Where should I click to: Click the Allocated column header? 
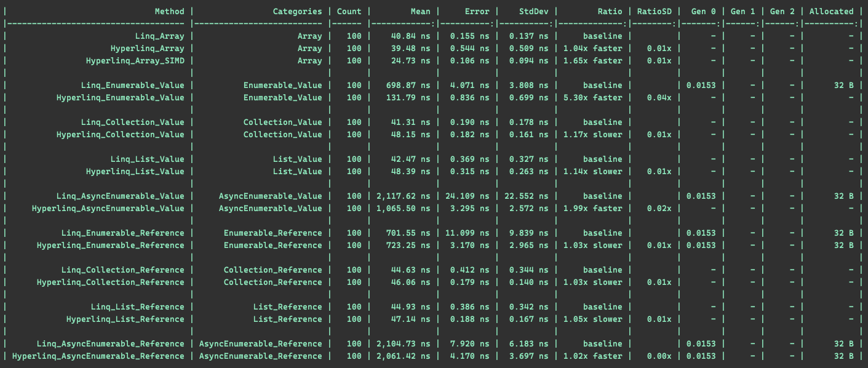coord(832,11)
